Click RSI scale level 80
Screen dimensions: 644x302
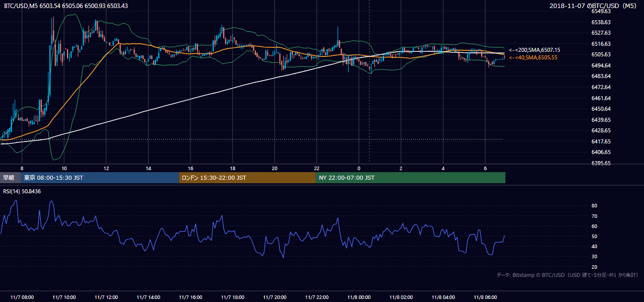[x=594, y=206]
